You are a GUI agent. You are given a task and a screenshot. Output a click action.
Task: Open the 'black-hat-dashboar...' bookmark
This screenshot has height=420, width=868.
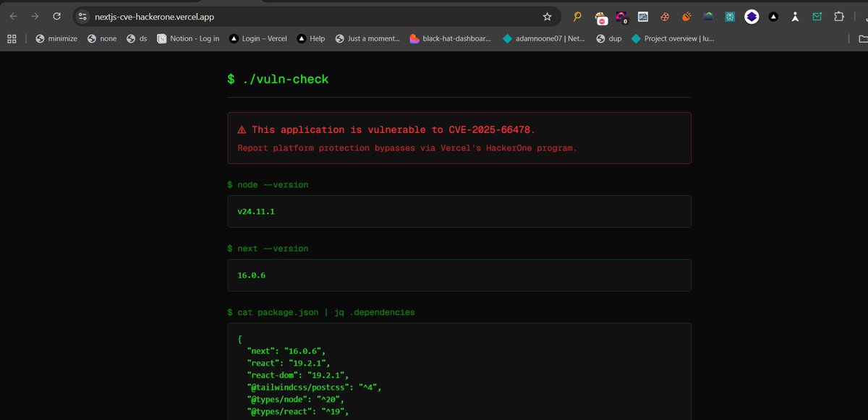coord(450,39)
